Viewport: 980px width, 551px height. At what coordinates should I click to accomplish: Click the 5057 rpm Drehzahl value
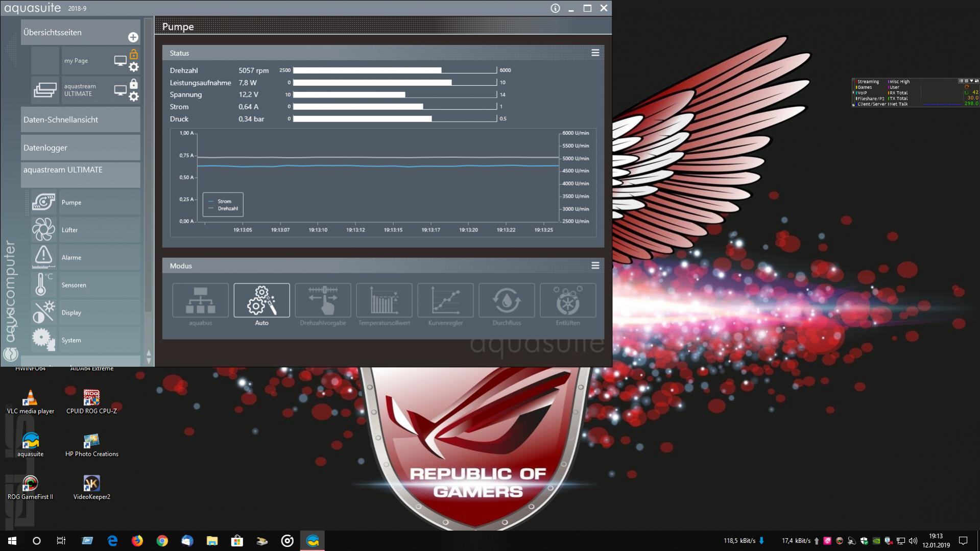253,70
